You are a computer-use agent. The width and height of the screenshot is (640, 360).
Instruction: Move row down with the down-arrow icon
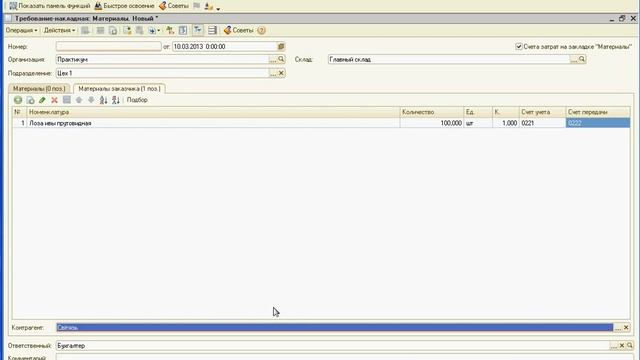pyautogui.click(x=91, y=100)
